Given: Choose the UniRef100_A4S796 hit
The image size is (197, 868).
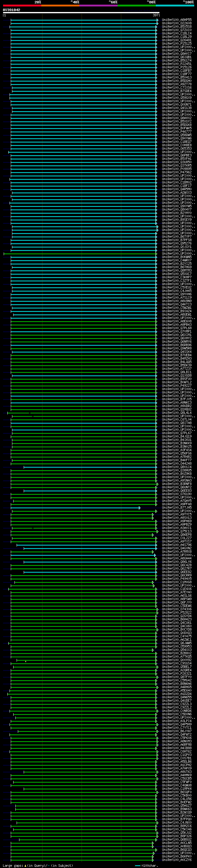Looking at the screenshot, I should [177, 545].
